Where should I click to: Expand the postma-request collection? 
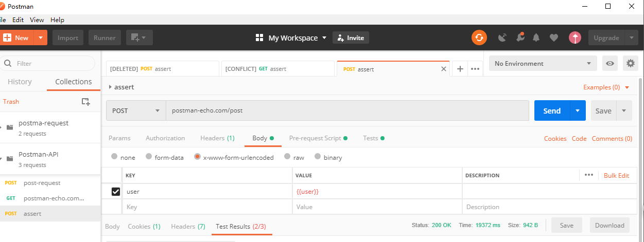(1, 127)
